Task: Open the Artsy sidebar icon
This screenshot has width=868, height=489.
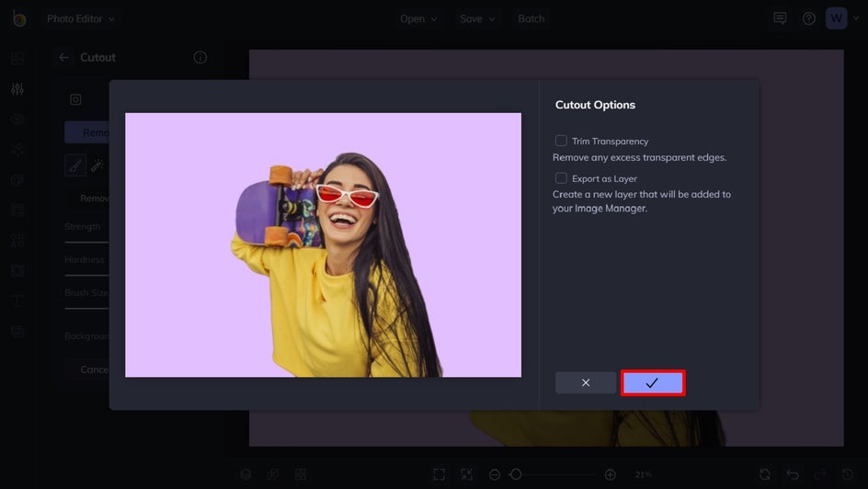Action: (x=17, y=180)
